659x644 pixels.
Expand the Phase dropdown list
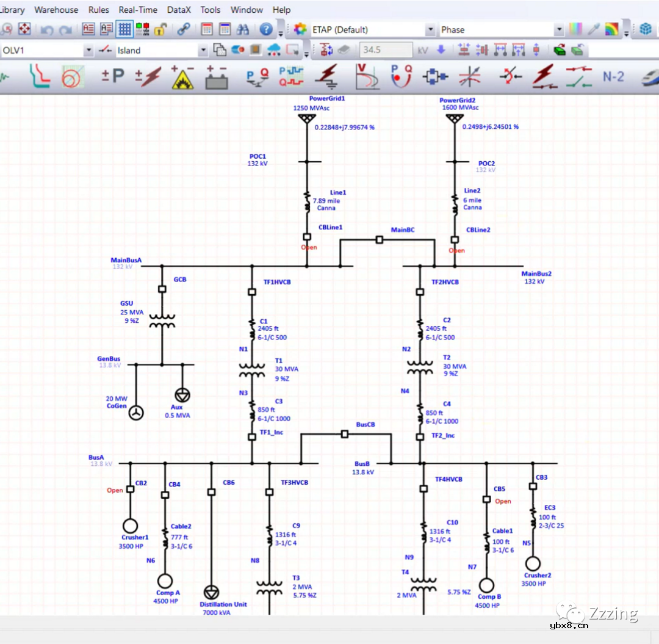[x=559, y=29]
